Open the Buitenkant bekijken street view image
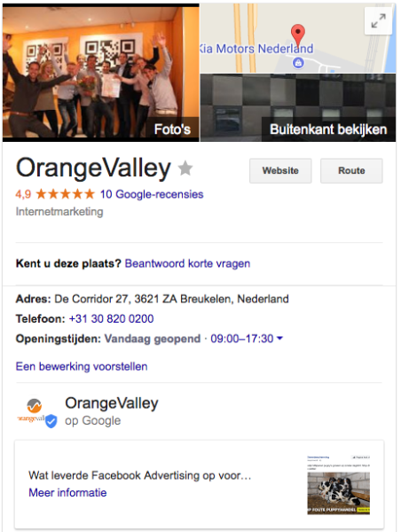The image size is (401, 532). click(x=298, y=107)
